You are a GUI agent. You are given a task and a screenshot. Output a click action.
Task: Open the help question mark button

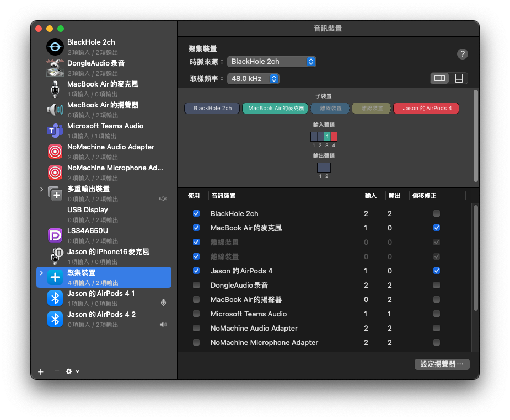(462, 54)
